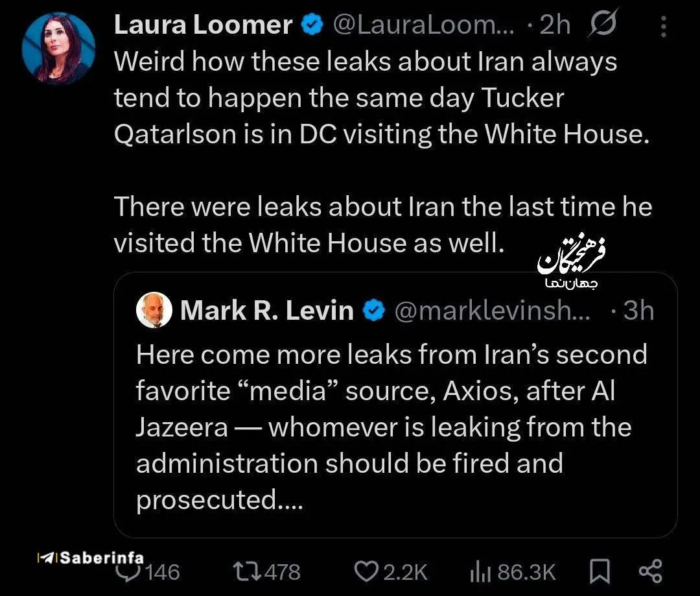Screen dimensions: 700x596
Task: Click Mark R. Levin's verified badge
Action: click(x=373, y=311)
